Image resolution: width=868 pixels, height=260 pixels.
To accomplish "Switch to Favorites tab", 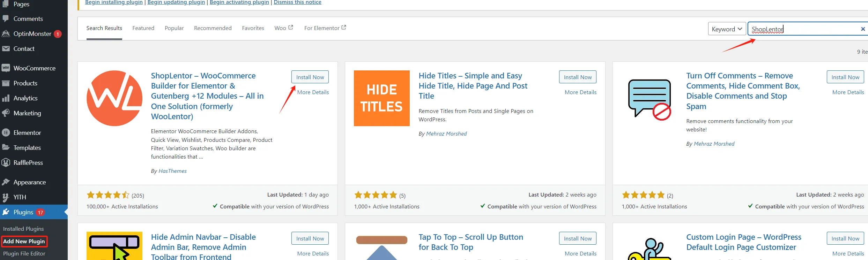I will [253, 28].
